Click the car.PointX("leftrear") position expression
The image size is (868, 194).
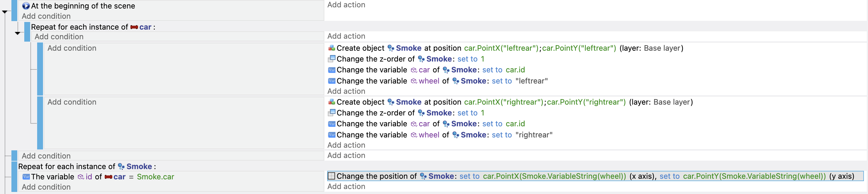coord(501,48)
